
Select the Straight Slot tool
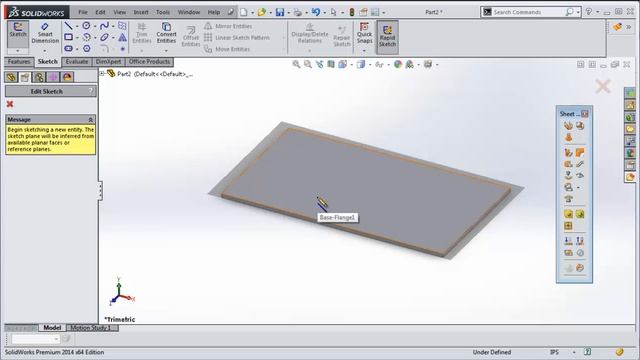tap(68, 49)
